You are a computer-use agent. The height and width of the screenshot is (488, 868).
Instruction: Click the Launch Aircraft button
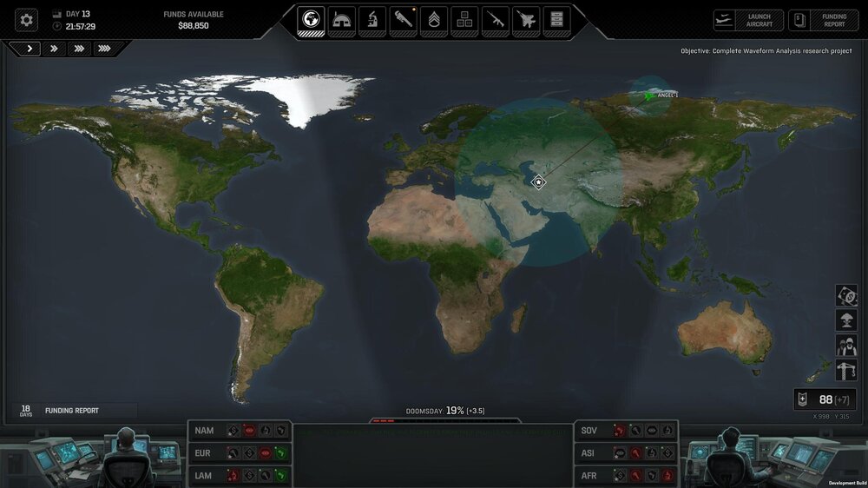[748, 21]
